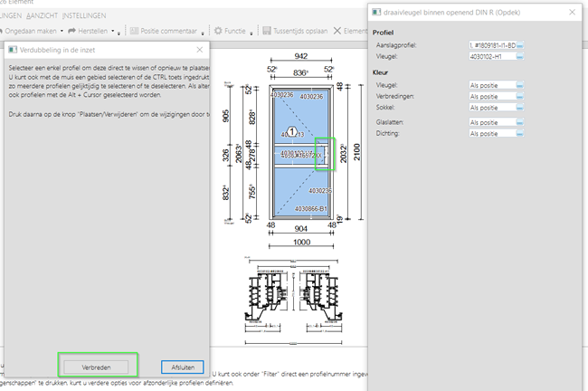Click the Element X icon in toolbar
Image resolution: width=588 pixels, height=391 pixels.
point(337,31)
